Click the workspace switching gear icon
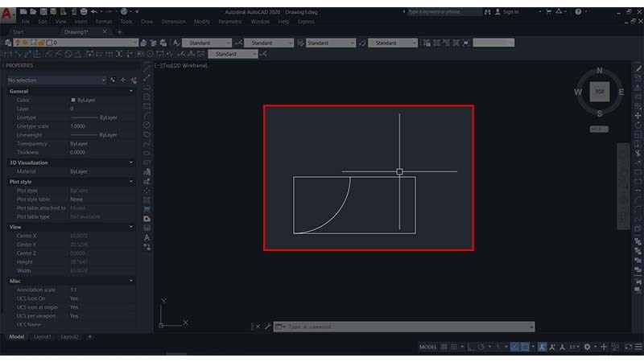 pyautogui.click(x=587, y=347)
